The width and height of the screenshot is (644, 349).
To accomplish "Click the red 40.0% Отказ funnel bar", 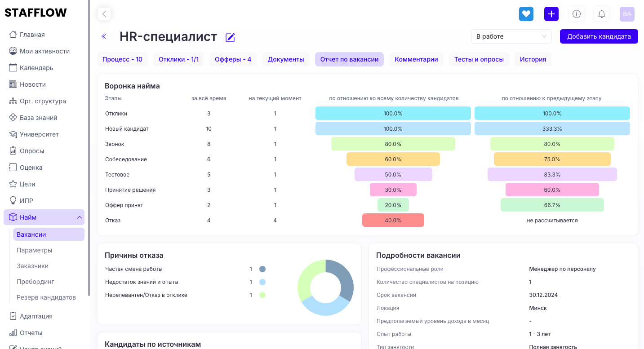I will [x=393, y=220].
